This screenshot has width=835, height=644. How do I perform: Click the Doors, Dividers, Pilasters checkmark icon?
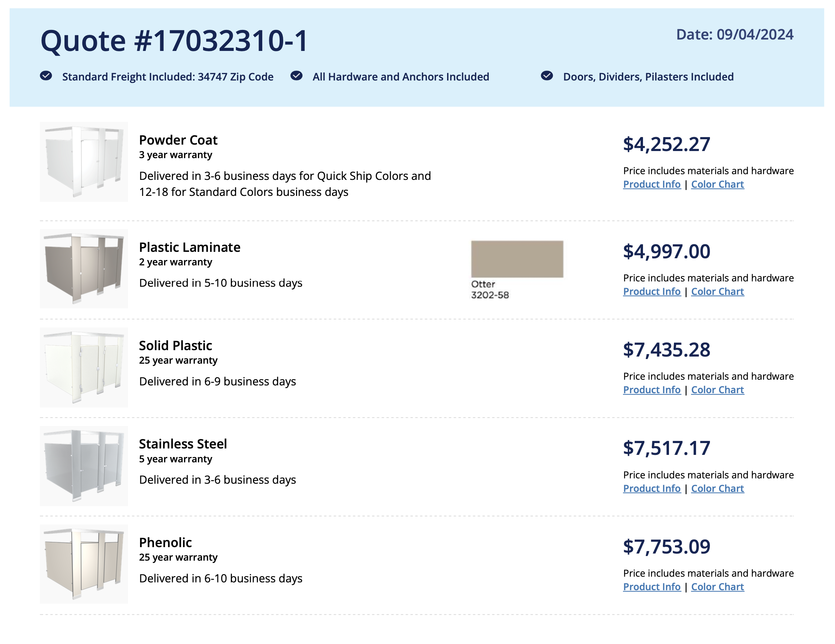547,76
